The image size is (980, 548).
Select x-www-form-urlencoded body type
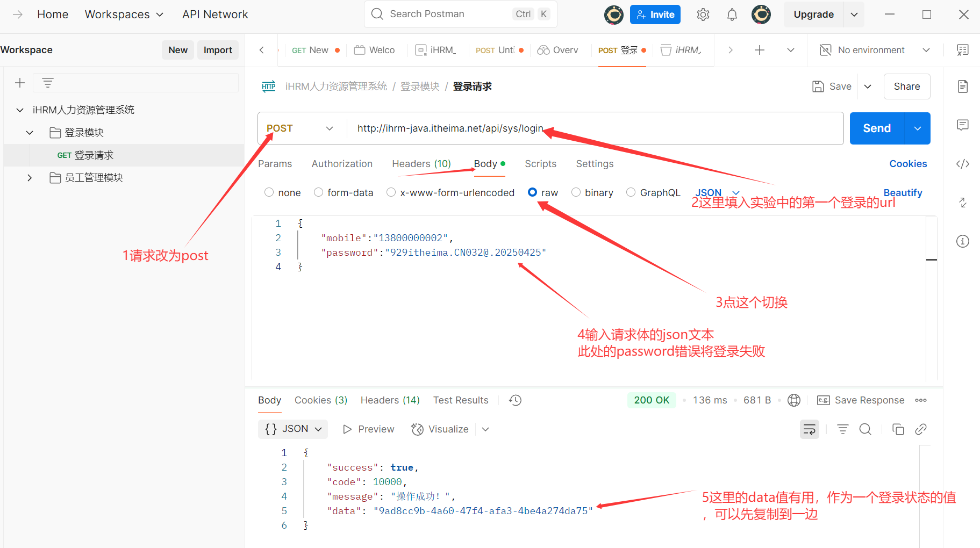pos(391,192)
